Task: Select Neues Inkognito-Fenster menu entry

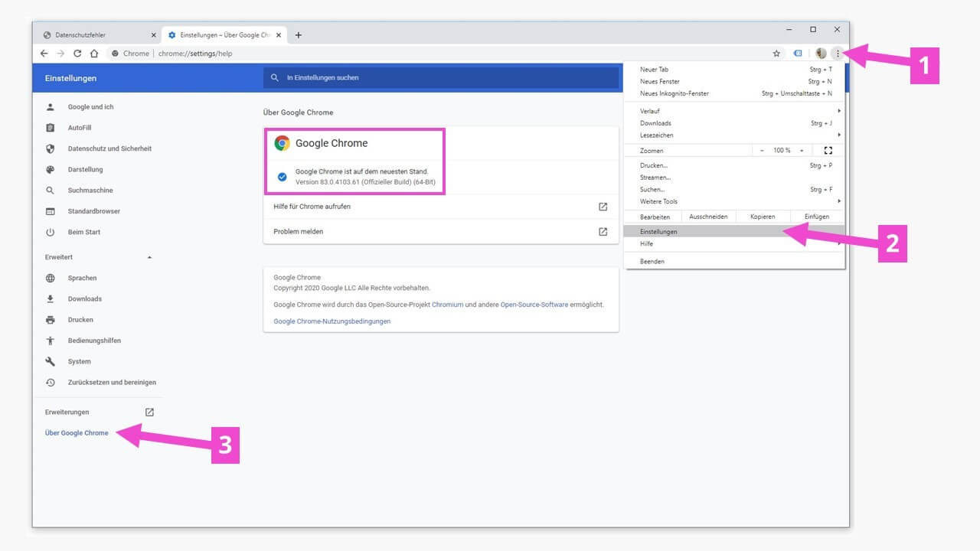Action: (x=734, y=93)
